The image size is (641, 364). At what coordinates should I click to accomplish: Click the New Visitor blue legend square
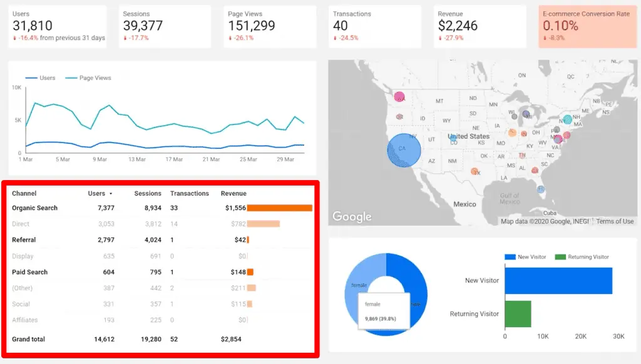point(510,257)
